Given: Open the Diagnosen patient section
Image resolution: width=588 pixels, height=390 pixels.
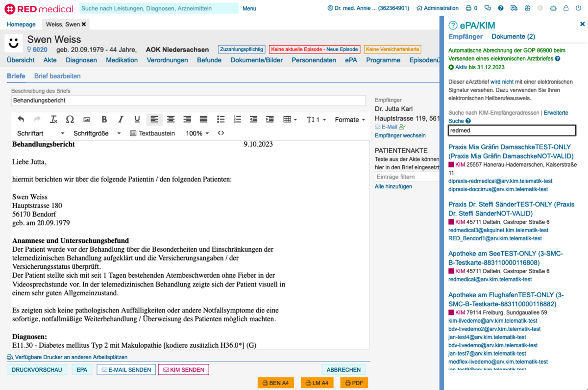Looking at the screenshot, I should click(81, 60).
